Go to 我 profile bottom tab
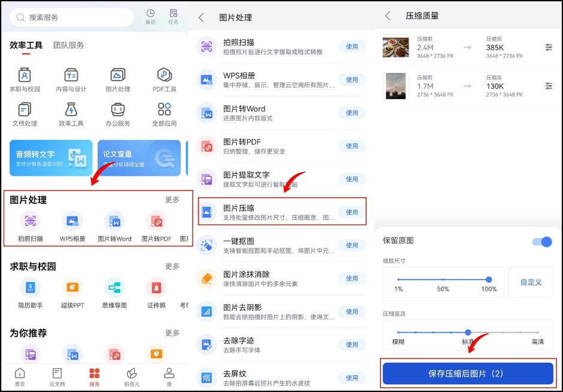The height and width of the screenshot is (392, 563). click(169, 377)
